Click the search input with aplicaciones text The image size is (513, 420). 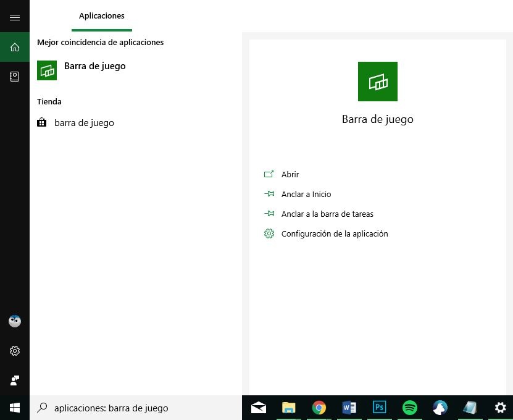[x=136, y=408]
